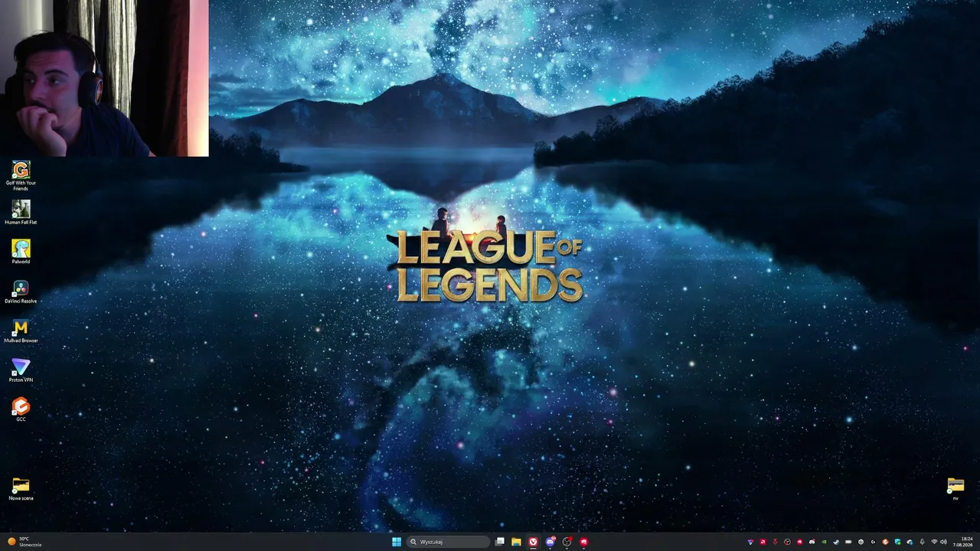Select the Palworld desktop shortcut
Viewport: 980px width, 551px height.
[21, 252]
